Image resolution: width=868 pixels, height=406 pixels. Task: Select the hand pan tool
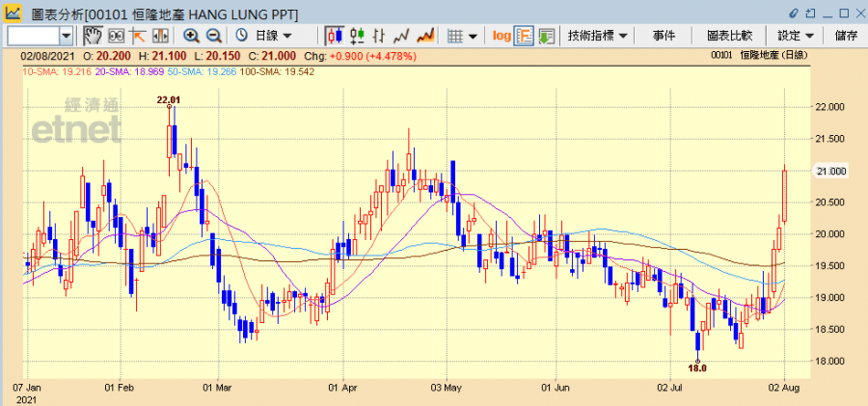(93, 36)
